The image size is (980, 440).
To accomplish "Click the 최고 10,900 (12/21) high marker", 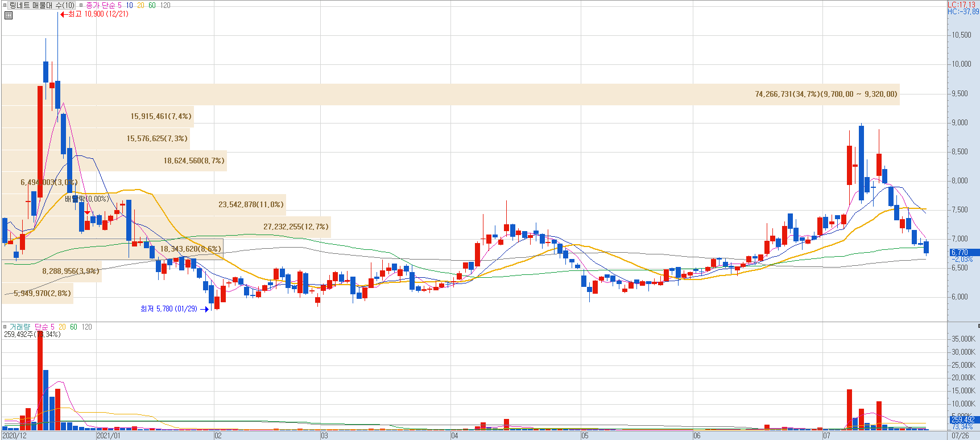I will click(94, 14).
